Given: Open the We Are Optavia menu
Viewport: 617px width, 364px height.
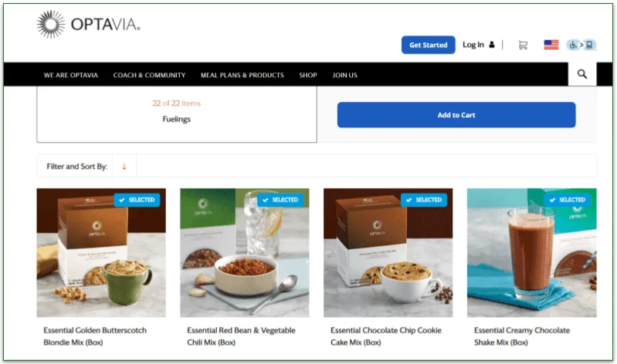Looking at the screenshot, I should [71, 75].
